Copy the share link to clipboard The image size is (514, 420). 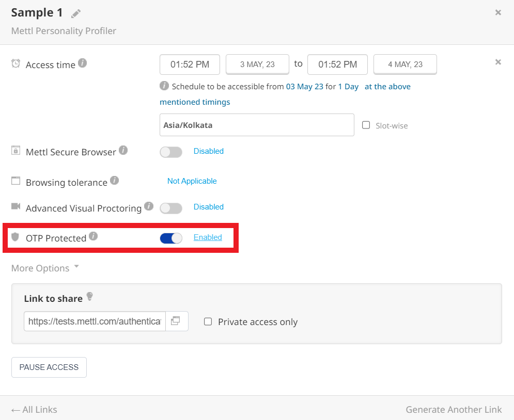point(177,321)
